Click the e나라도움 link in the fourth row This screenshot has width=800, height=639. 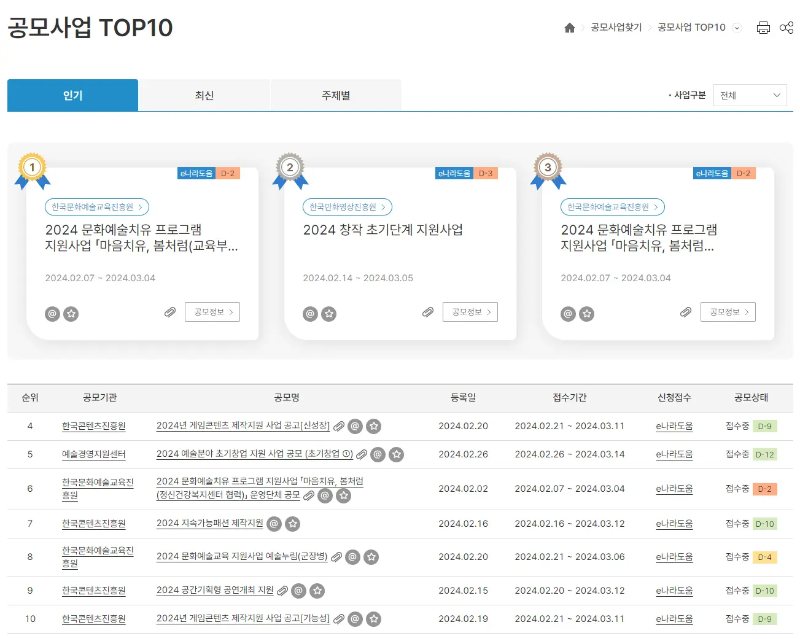coord(676,424)
